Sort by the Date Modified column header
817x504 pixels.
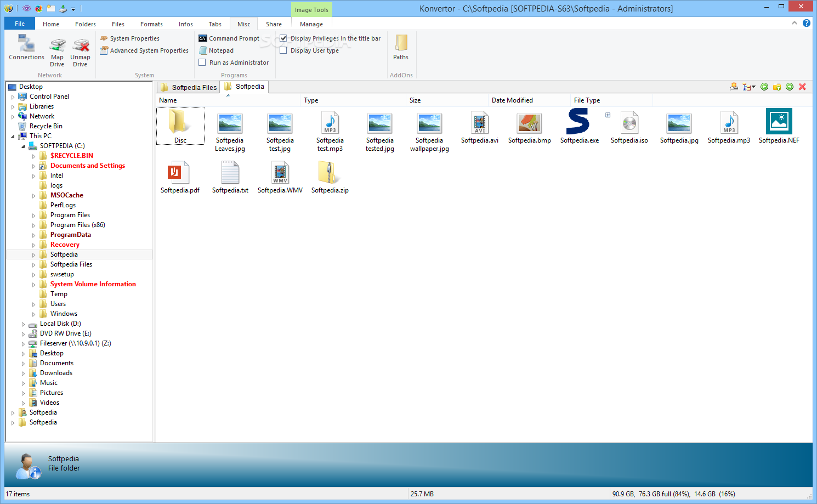pyautogui.click(x=529, y=100)
